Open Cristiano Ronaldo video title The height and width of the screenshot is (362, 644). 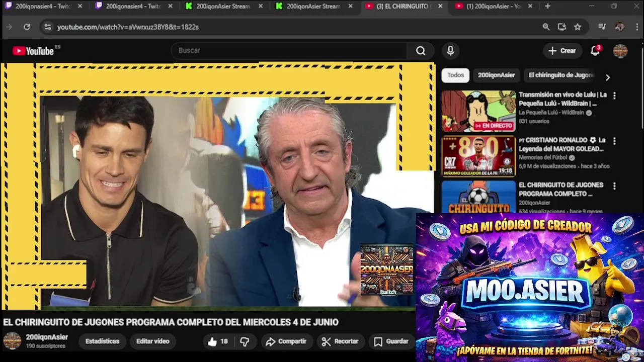pos(562,144)
